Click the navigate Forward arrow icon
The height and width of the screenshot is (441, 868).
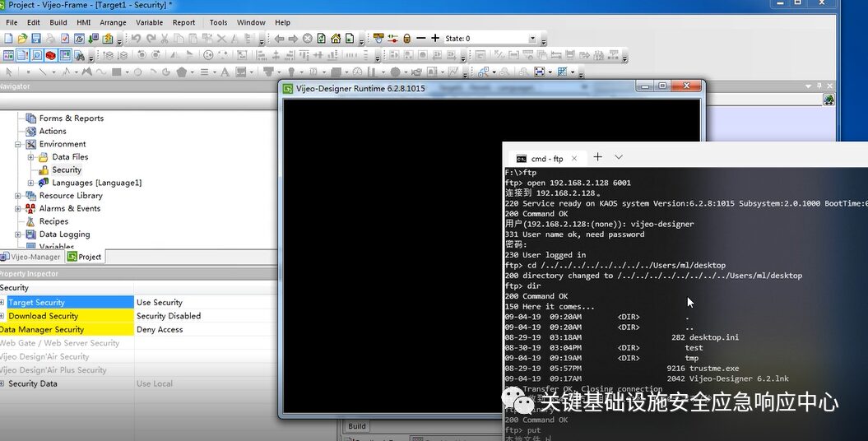pos(293,38)
